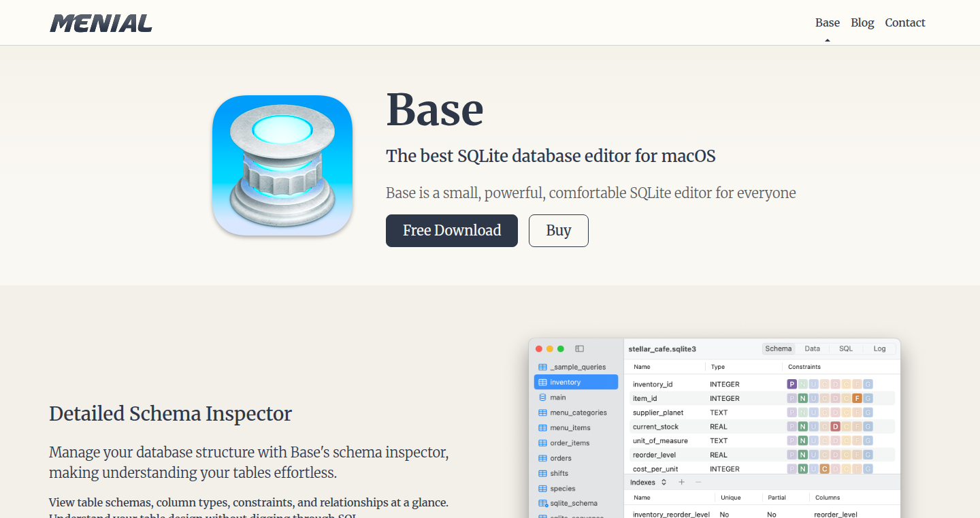Click the database icon beside main
Image resolution: width=980 pixels, height=518 pixels.
pos(542,397)
